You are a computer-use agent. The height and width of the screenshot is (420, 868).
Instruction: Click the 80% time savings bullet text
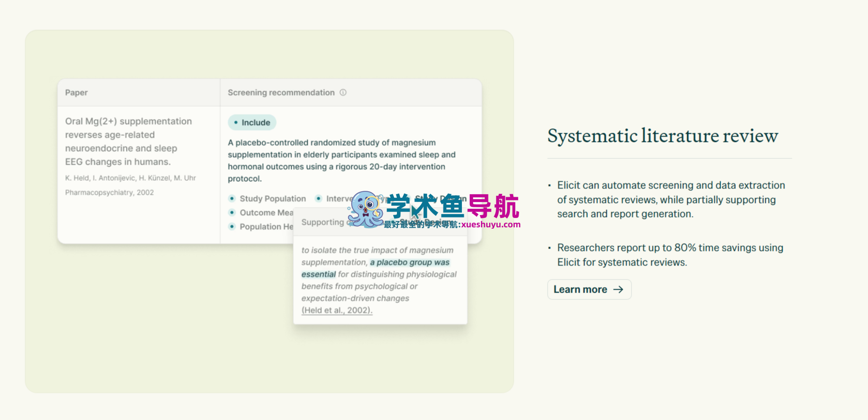coord(670,255)
